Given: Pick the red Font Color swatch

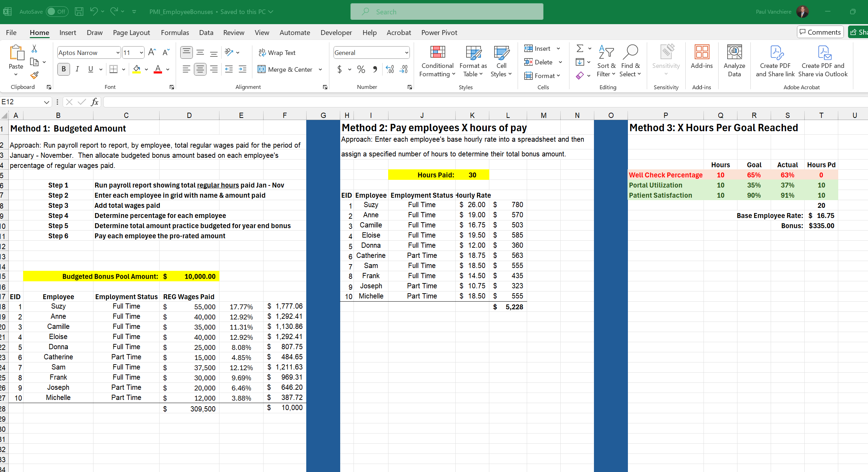Looking at the screenshot, I should coord(157,70).
